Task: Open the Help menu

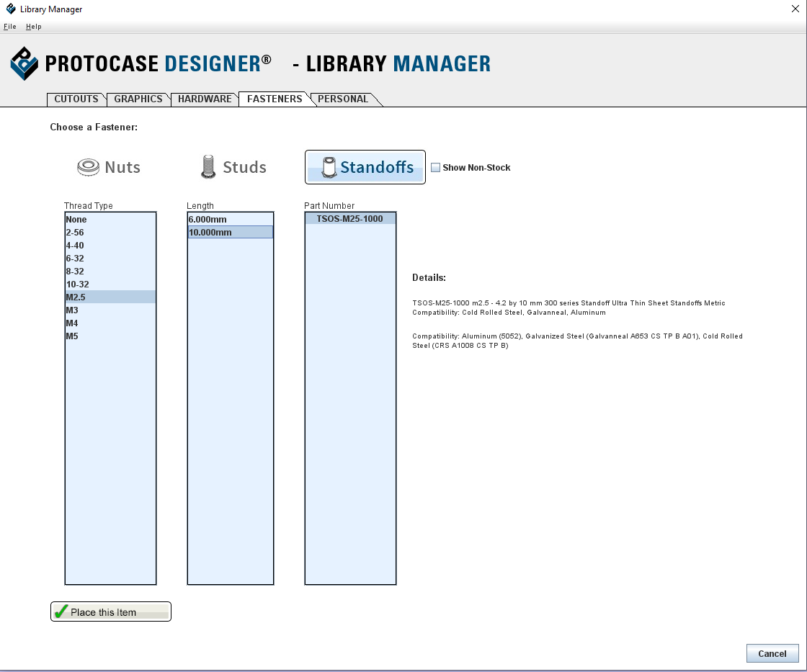Action: tap(34, 27)
